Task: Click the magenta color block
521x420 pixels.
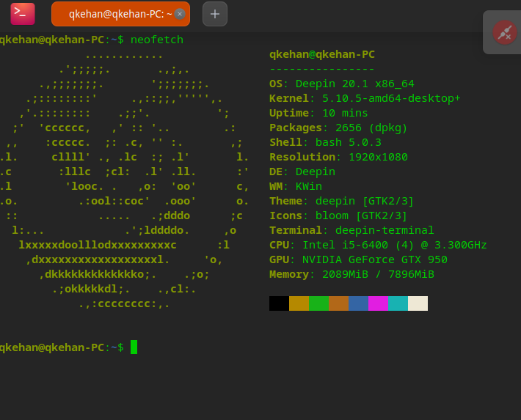Action: click(x=378, y=303)
